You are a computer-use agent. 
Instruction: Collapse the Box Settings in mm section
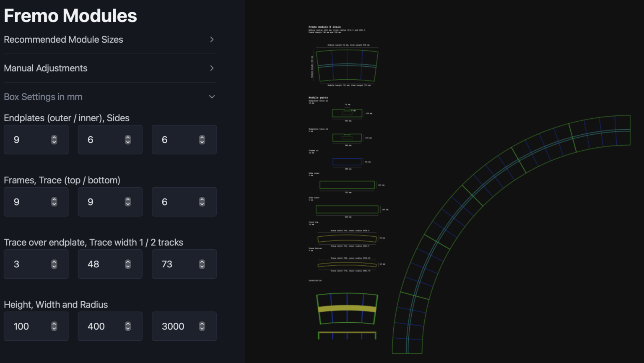click(x=110, y=97)
